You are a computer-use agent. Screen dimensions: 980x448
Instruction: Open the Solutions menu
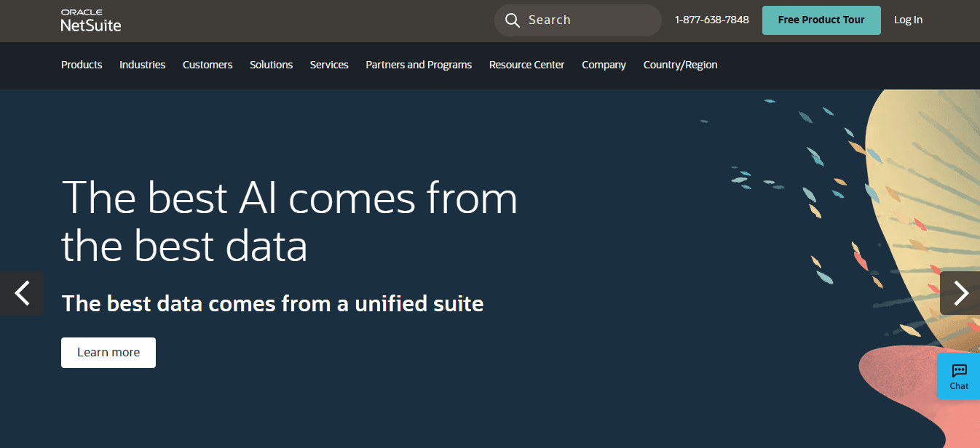(271, 65)
